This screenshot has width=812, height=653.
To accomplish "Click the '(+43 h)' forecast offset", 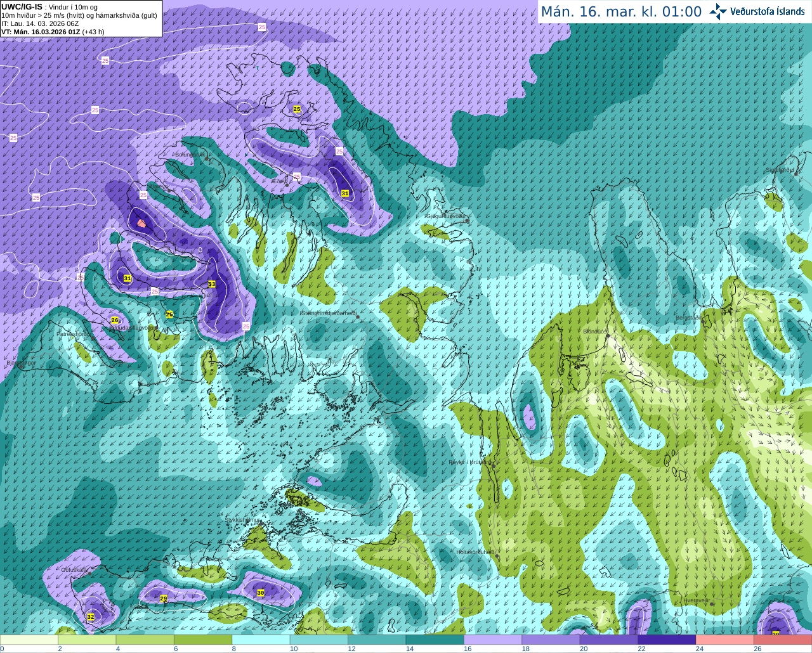I will click(x=93, y=32).
